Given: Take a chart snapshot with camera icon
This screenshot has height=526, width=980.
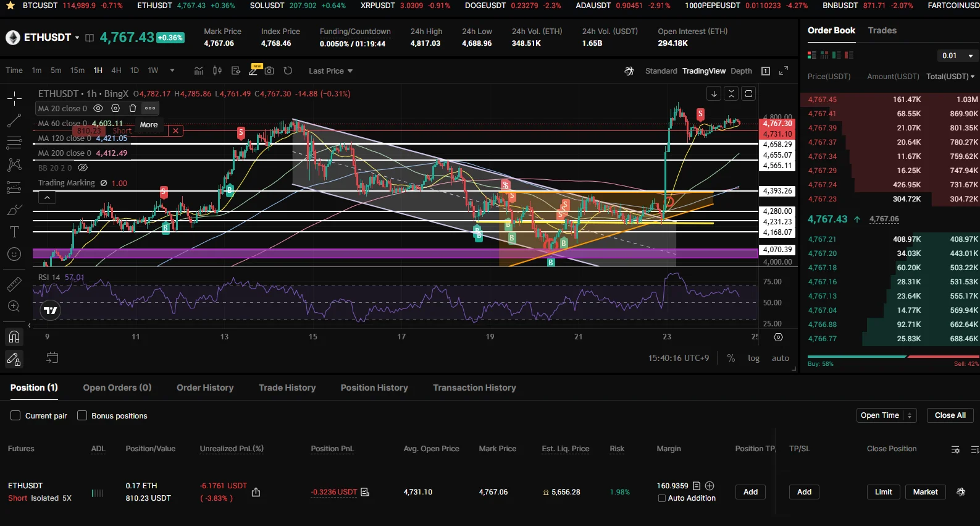Looking at the screenshot, I should (269, 70).
